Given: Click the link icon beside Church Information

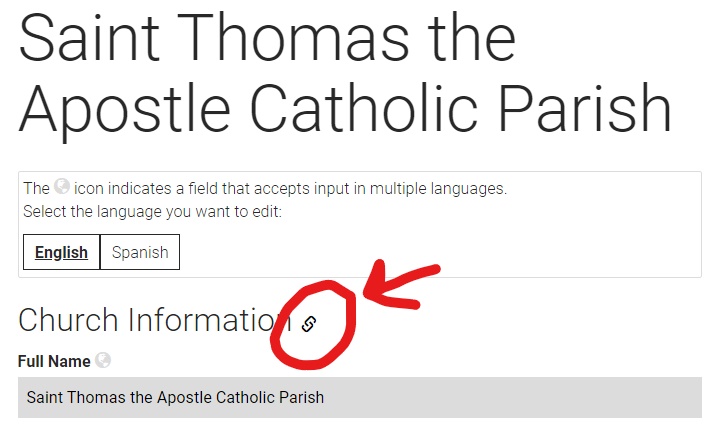Looking at the screenshot, I should click(309, 323).
